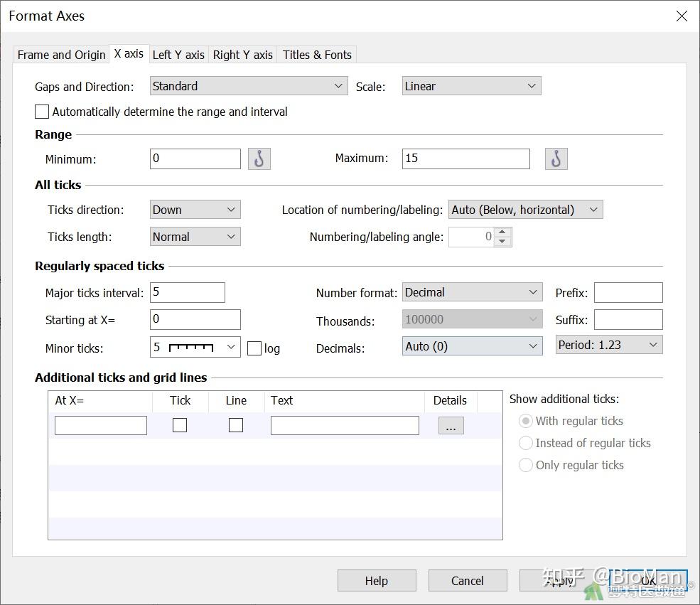Click the Help button
The image size is (700, 605).
[376, 581]
